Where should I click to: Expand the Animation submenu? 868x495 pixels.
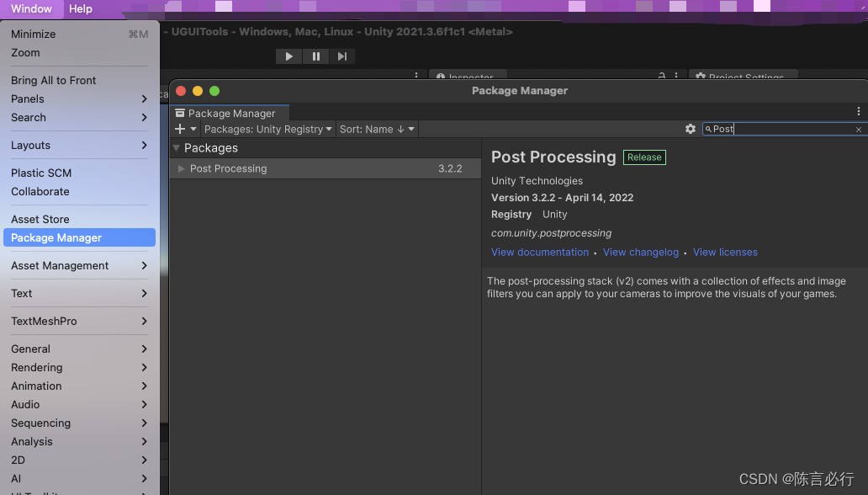click(x=80, y=386)
